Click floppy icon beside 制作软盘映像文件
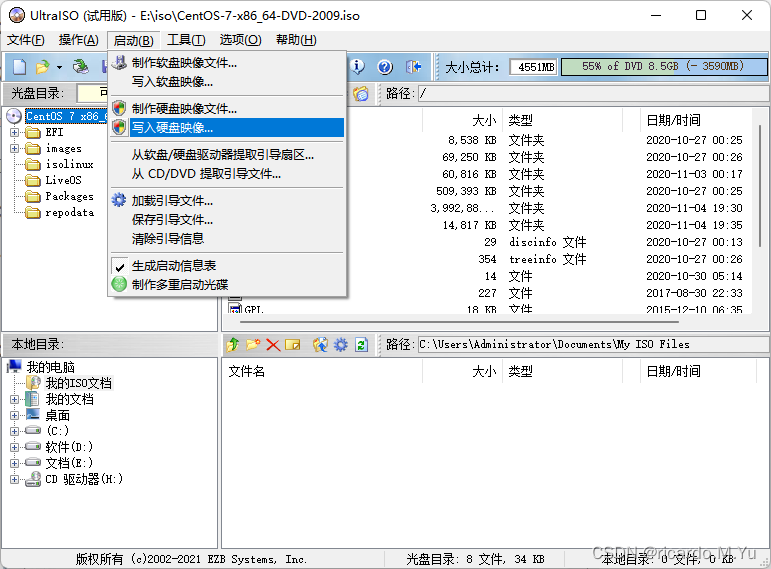 tap(119, 62)
